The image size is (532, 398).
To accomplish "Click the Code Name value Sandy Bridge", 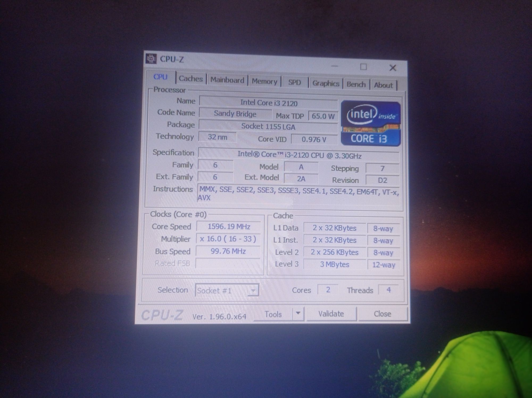I will [x=235, y=114].
